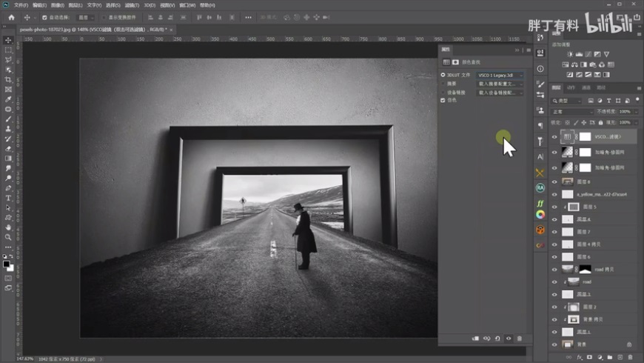Click the foreground color swatch
This screenshot has height=363, width=644.
[6, 263]
